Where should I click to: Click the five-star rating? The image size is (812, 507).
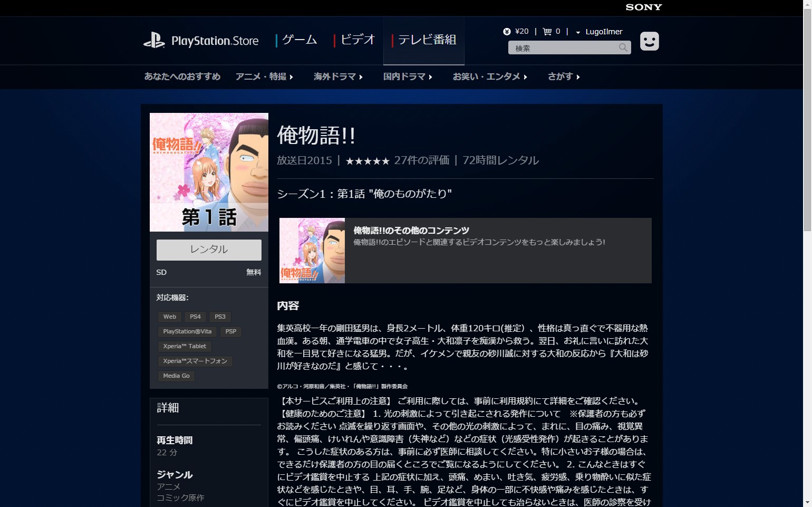(x=368, y=161)
